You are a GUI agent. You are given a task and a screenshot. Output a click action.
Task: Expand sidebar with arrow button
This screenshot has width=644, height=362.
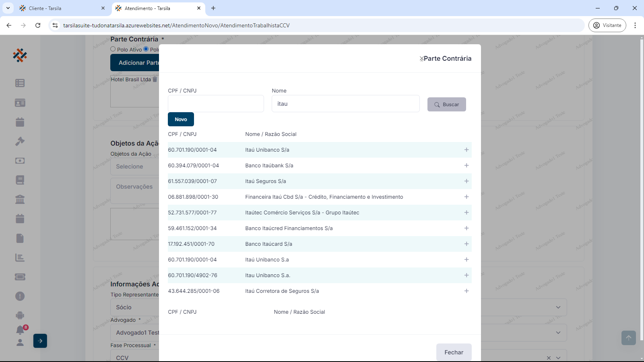coord(40,341)
